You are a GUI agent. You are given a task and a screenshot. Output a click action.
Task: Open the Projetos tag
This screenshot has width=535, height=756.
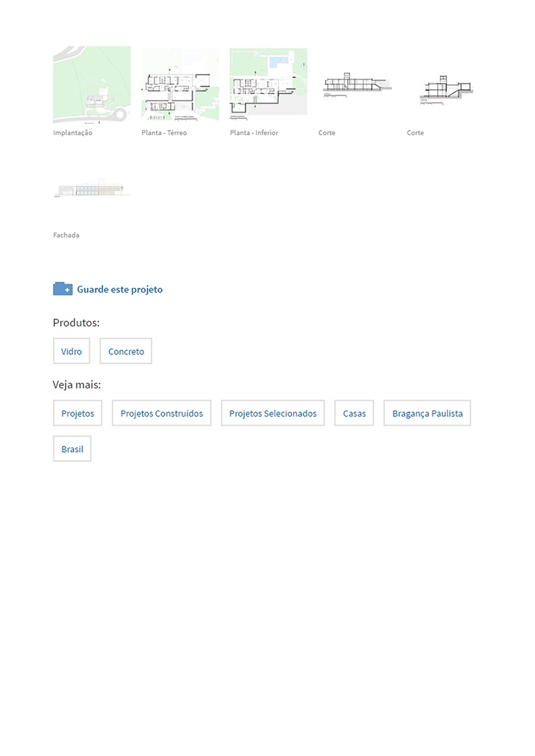(77, 413)
